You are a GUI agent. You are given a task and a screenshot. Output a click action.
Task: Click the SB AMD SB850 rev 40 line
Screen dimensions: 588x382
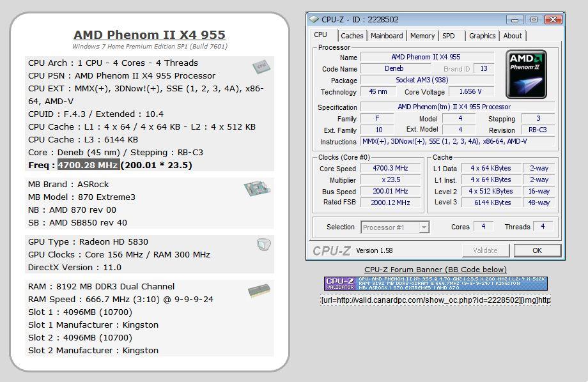(x=77, y=223)
